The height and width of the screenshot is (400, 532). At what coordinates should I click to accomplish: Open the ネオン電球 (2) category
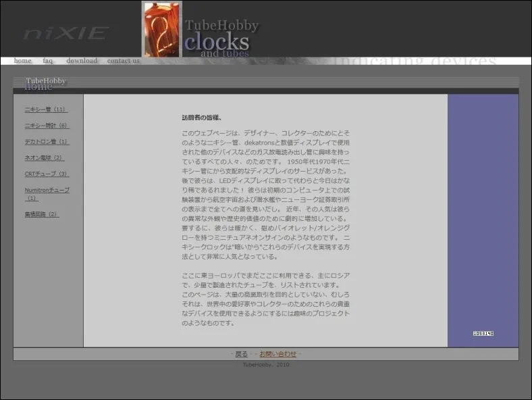click(x=45, y=157)
